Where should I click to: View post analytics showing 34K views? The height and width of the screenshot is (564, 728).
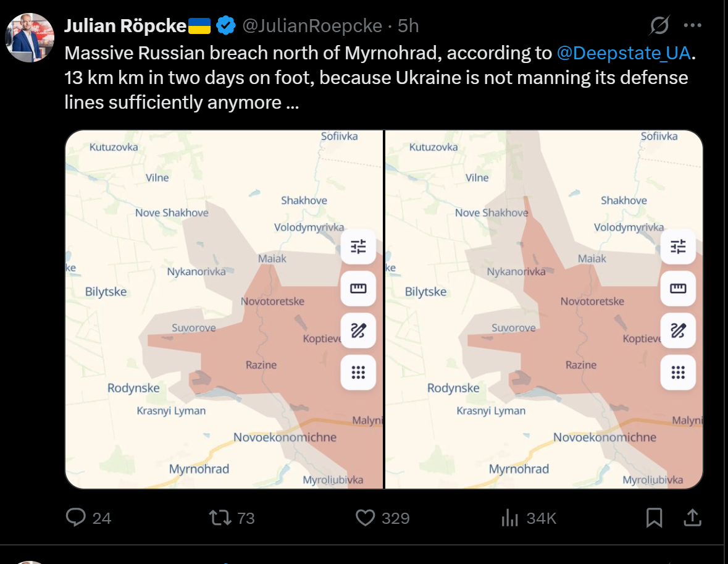[x=529, y=518]
